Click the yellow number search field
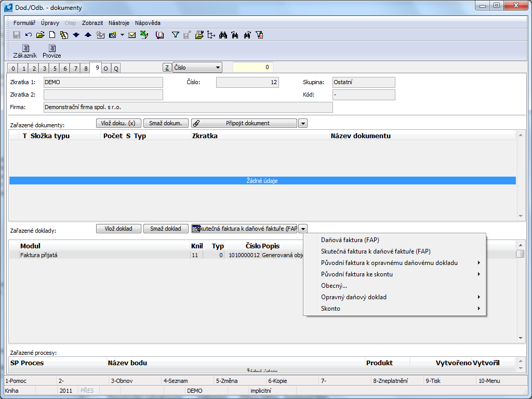The image size is (532, 399). click(253, 68)
